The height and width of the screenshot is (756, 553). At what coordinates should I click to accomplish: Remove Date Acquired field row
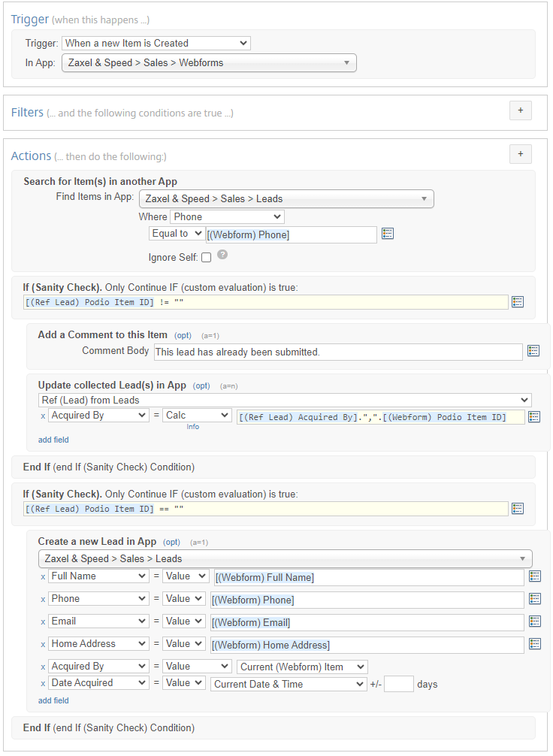click(x=43, y=684)
